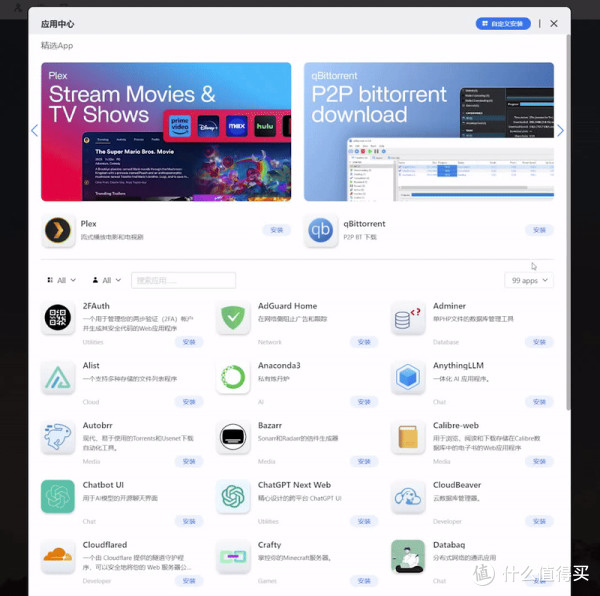Install AnythingLLM
The image size is (600, 596).
[x=539, y=402]
